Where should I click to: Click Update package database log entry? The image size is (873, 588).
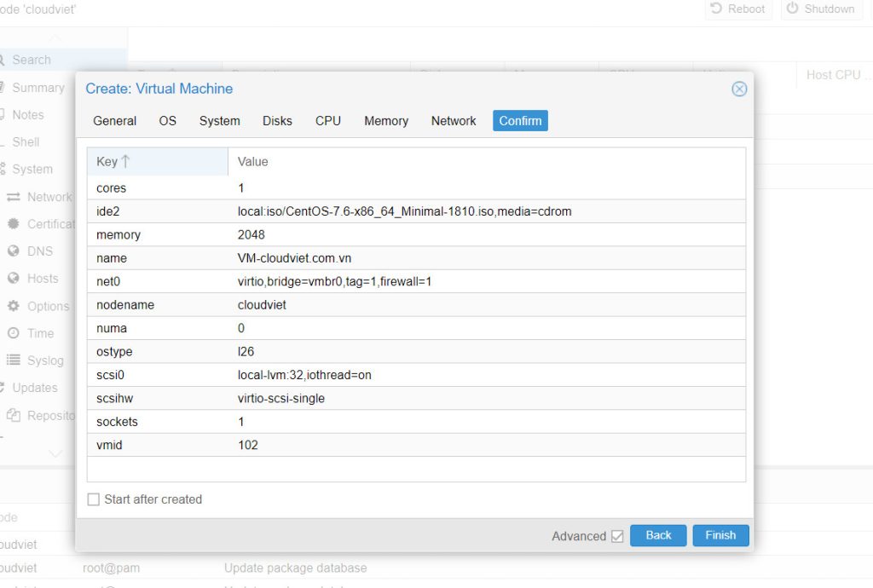coord(296,568)
